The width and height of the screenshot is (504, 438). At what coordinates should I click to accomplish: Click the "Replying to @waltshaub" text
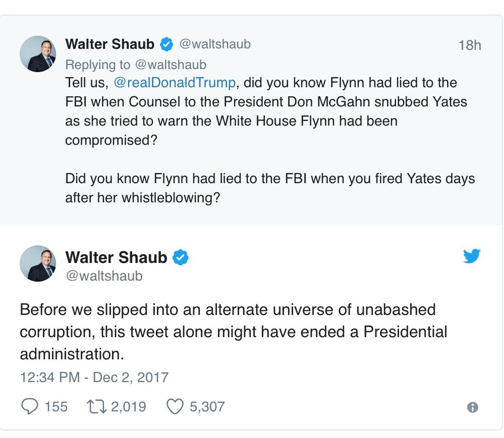click(x=135, y=64)
